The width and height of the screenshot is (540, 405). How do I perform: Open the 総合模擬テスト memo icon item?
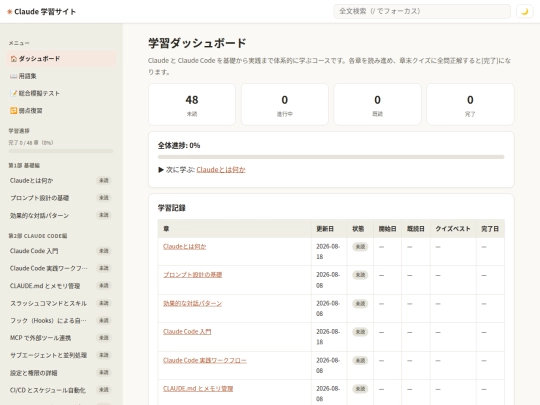click(61, 93)
